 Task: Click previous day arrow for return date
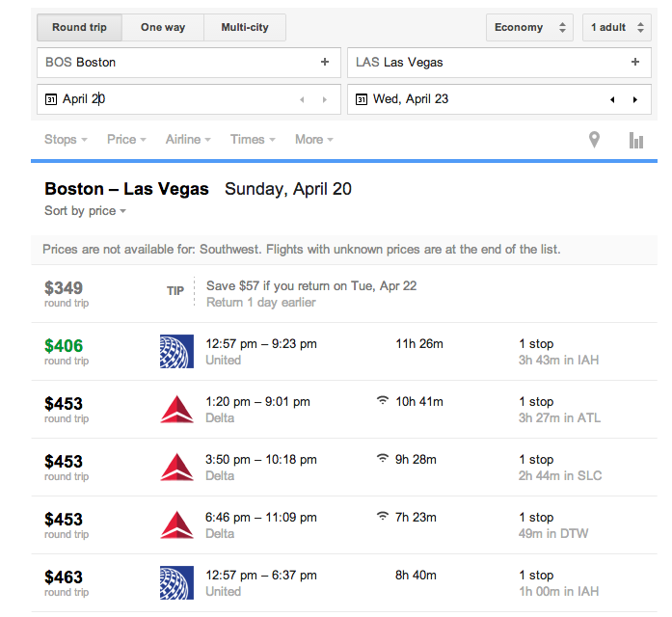tap(612, 99)
